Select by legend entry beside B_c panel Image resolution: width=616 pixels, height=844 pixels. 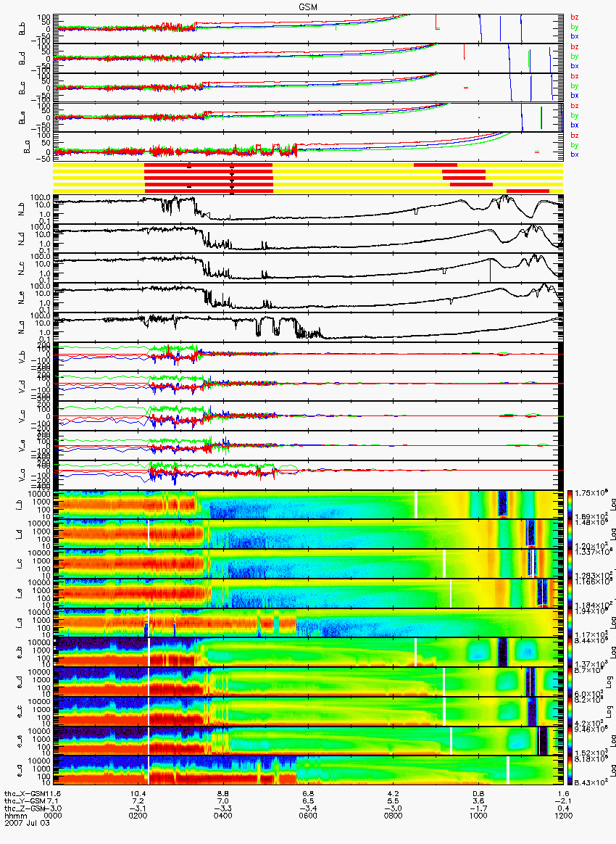pyautogui.click(x=574, y=86)
